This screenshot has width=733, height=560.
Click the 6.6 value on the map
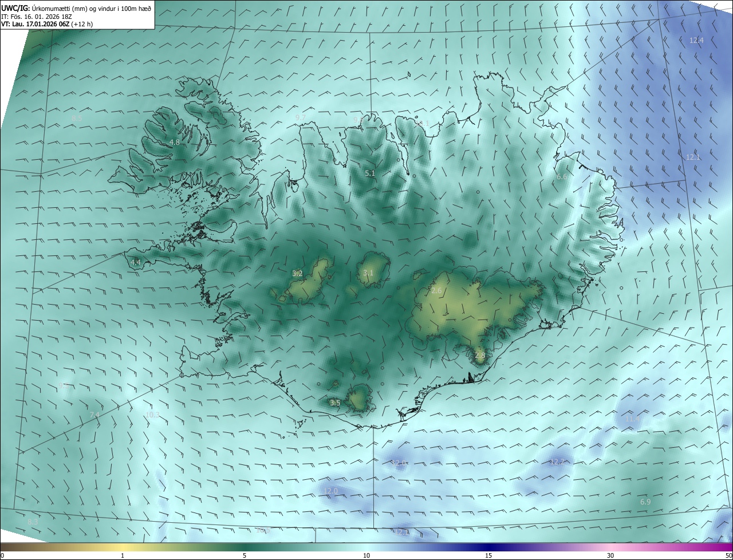coord(562,177)
